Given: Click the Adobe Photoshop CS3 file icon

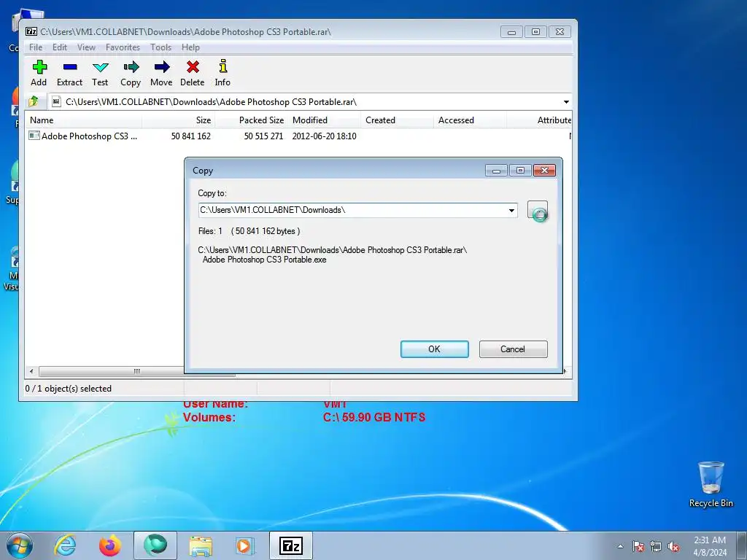Looking at the screenshot, I should click(x=34, y=136).
